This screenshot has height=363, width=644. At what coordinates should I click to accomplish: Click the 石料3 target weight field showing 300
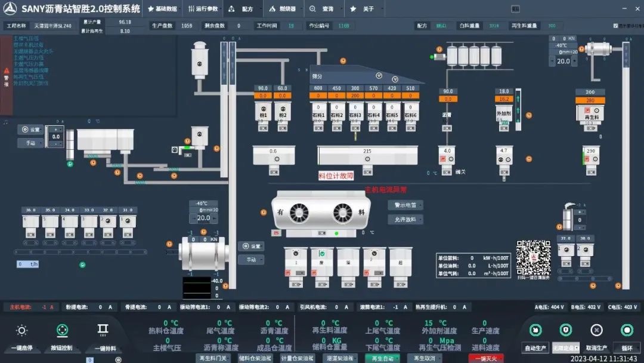tap(355, 88)
